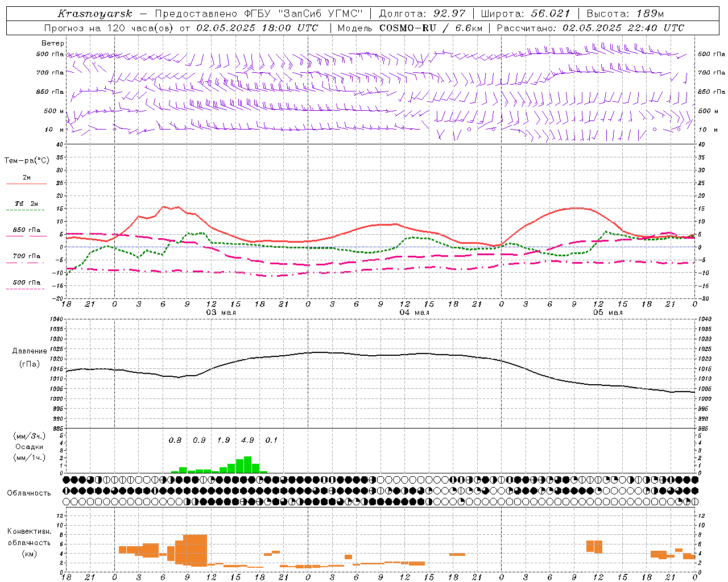Click the red '2м' legend line
Image resolution: width=728 pixels, height=582 pixels.
[26, 184]
